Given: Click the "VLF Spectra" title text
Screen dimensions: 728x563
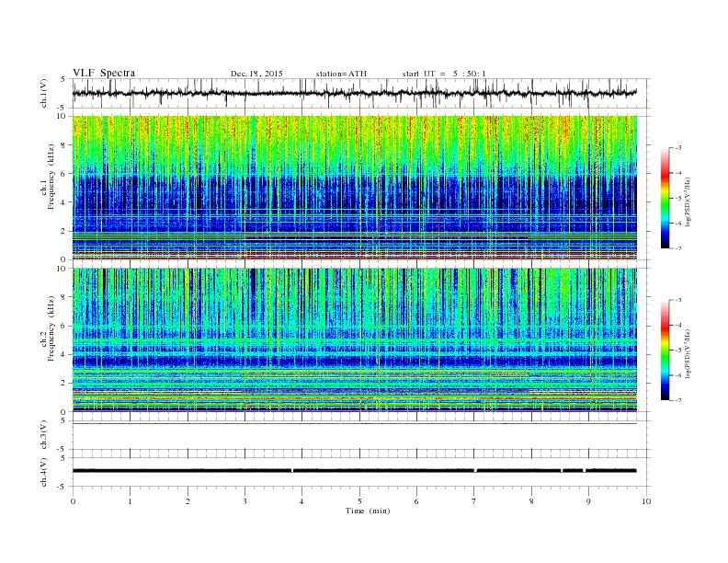Looking at the screenshot, I should [104, 73].
